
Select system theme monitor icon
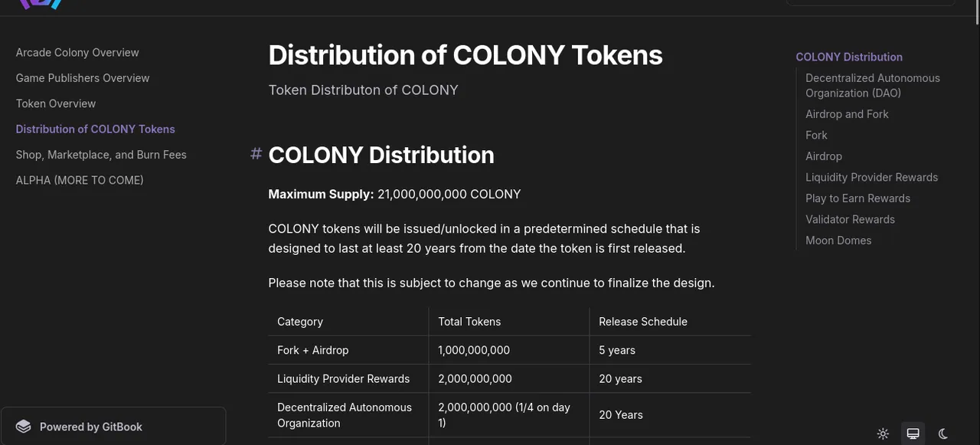pos(913,434)
